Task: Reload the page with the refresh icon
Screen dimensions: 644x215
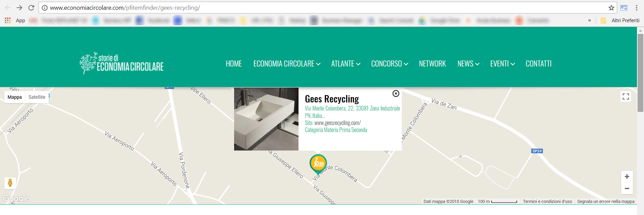Action: (x=31, y=8)
